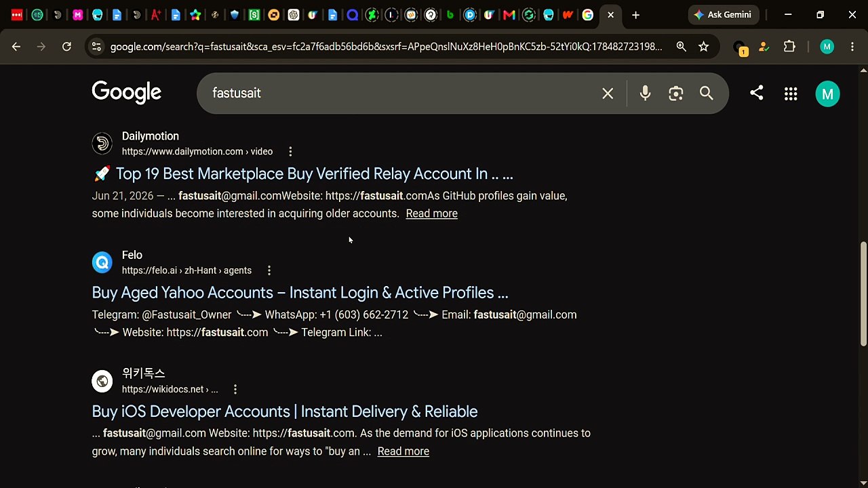The image size is (868, 488).
Task: Click the Ask Gemini button
Action: (723, 15)
